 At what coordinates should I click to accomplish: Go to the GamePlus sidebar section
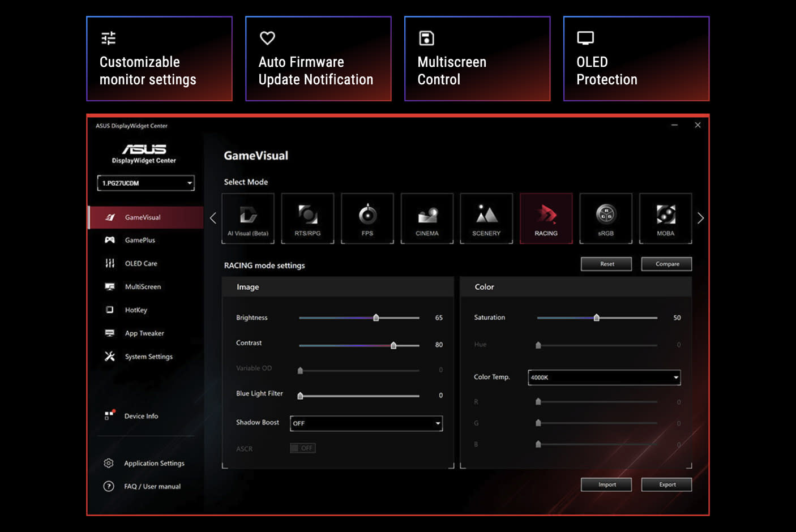click(140, 241)
